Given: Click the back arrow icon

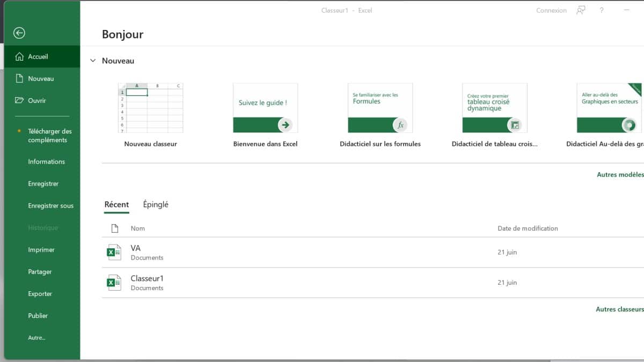Looking at the screenshot, I should 19,33.
